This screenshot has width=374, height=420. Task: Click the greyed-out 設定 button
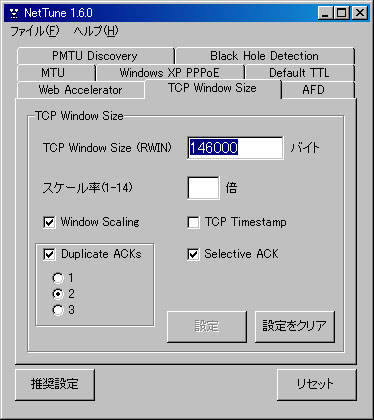(x=207, y=327)
